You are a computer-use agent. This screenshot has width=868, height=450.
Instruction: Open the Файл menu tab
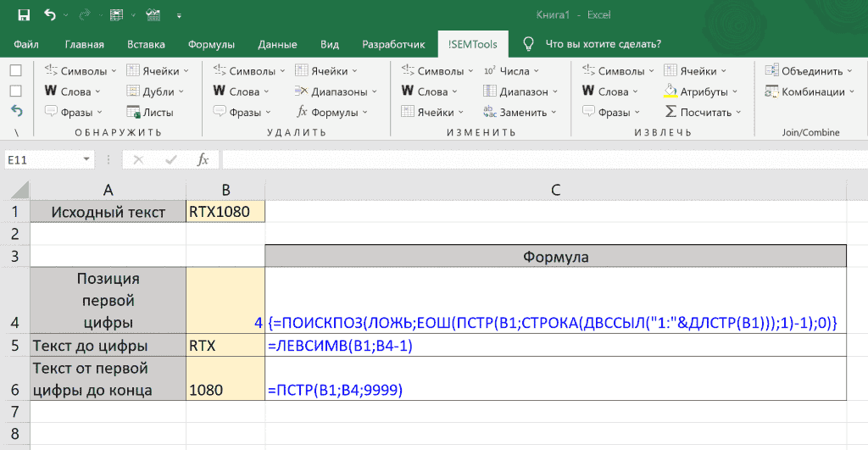(26, 44)
